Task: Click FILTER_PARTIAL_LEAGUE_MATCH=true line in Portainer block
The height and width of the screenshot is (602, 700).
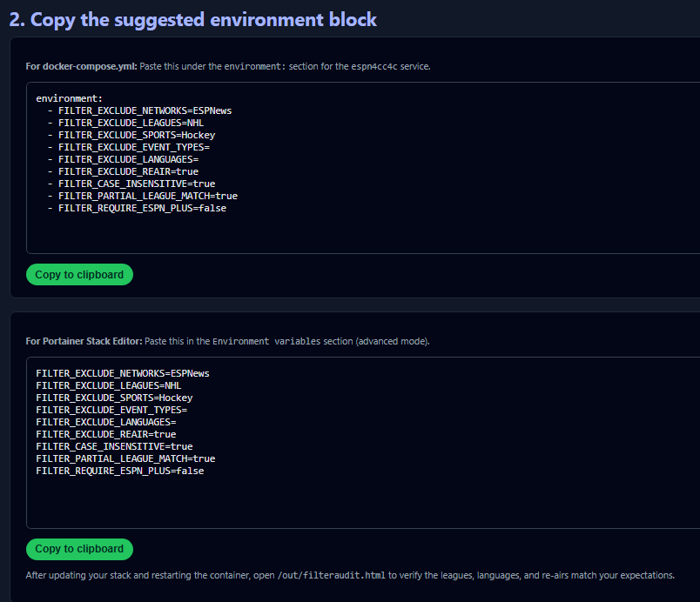Action: click(125, 458)
